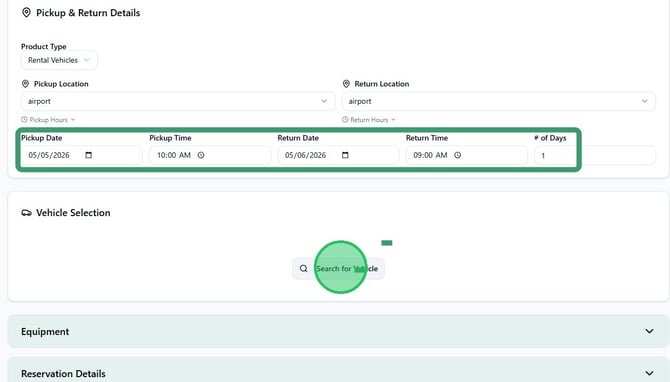This screenshot has width=670, height=382.
Task: Open the Pickup Location dropdown set to airport
Action: pyautogui.click(x=178, y=101)
